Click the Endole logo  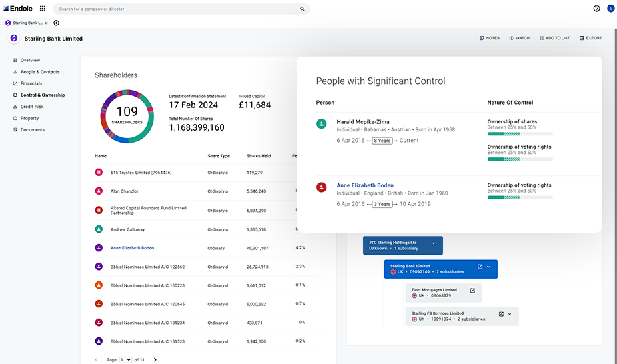(x=18, y=8)
